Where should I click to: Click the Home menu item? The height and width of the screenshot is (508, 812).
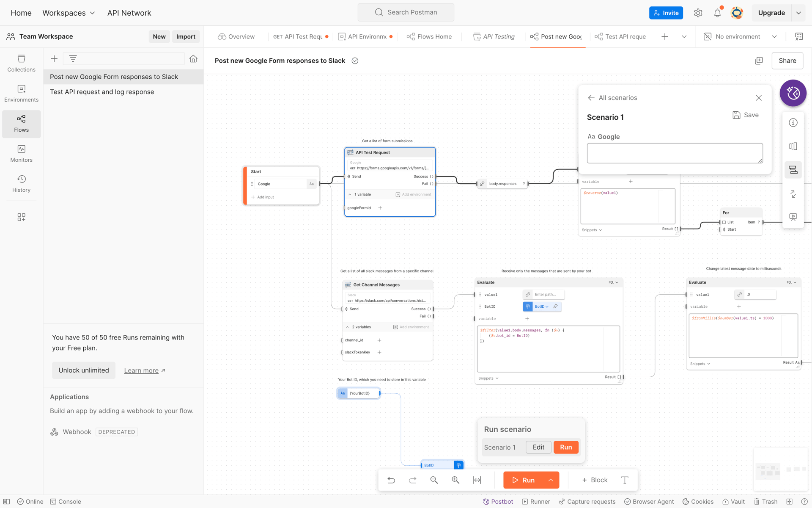tap(21, 13)
